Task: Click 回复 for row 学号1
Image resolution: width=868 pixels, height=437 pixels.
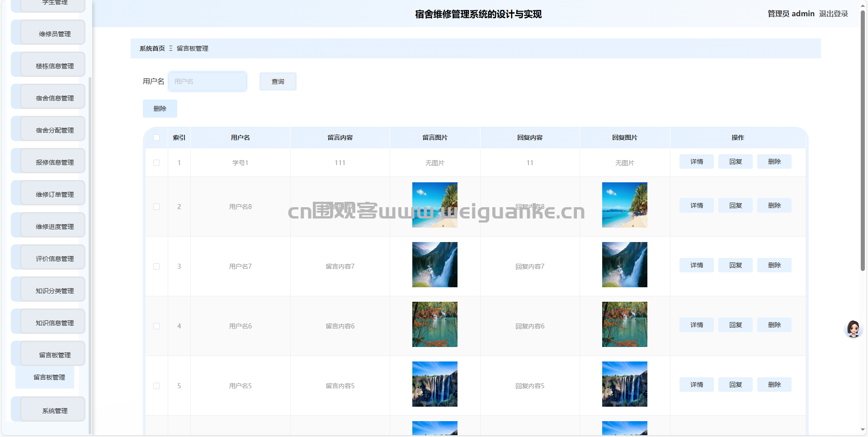Action: click(x=736, y=161)
